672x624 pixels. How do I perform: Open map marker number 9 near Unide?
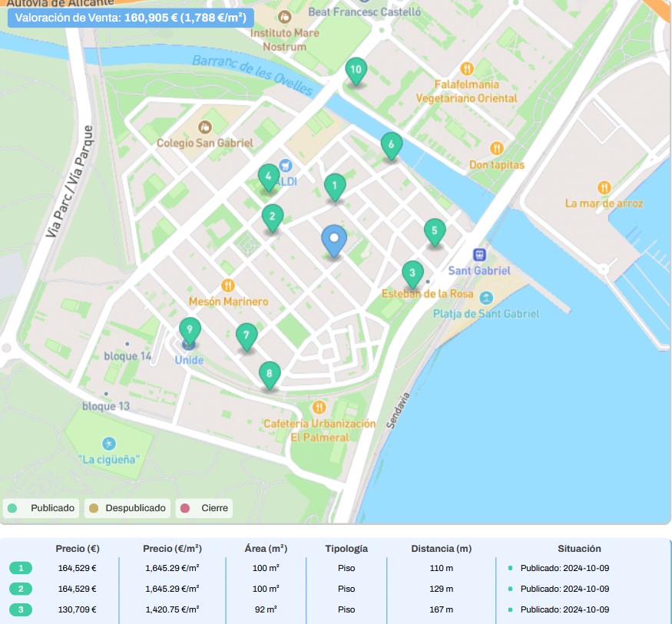coord(190,330)
